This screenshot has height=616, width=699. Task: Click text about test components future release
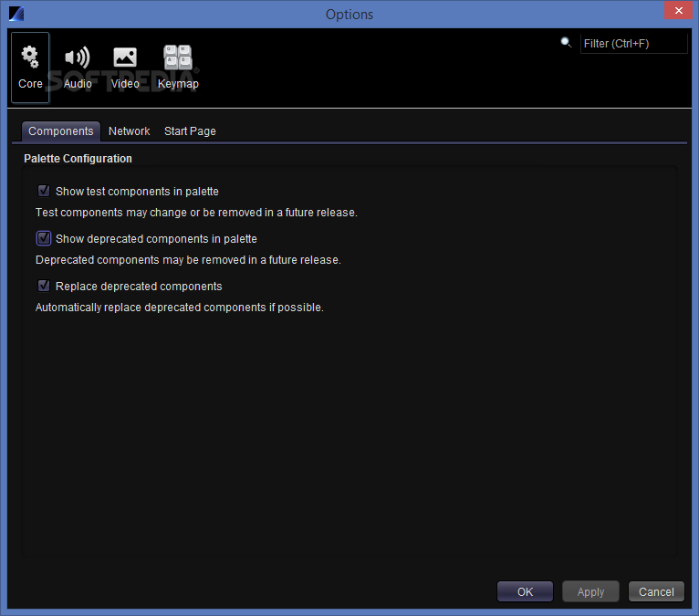click(x=196, y=213)
